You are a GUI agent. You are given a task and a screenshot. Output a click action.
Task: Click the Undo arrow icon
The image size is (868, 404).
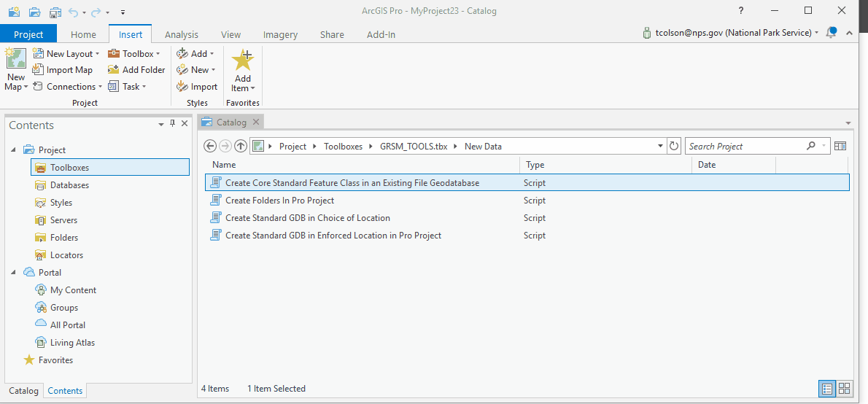pyautogui.click(x=74, y=11)
